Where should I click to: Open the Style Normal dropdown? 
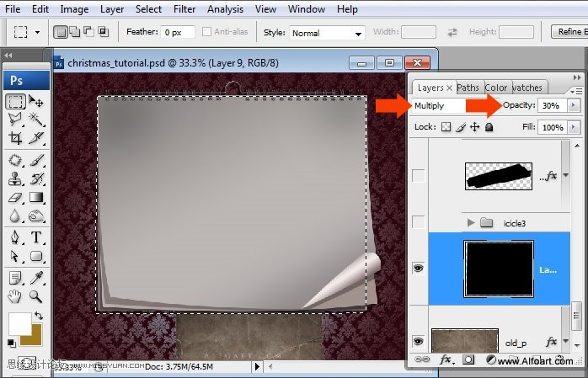[327, 33]
